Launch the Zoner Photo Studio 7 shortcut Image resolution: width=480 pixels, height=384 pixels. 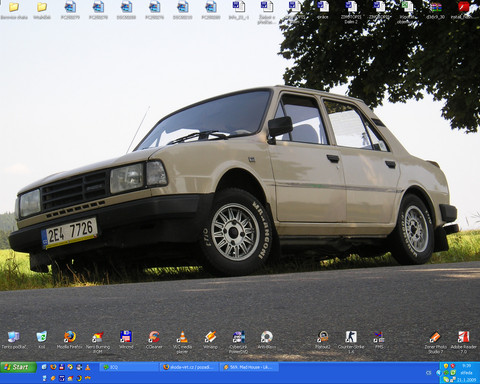click(435, 342)
